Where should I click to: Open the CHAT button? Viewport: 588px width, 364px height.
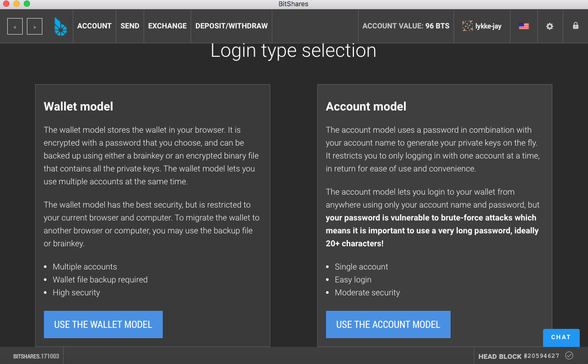pos(561,337)
